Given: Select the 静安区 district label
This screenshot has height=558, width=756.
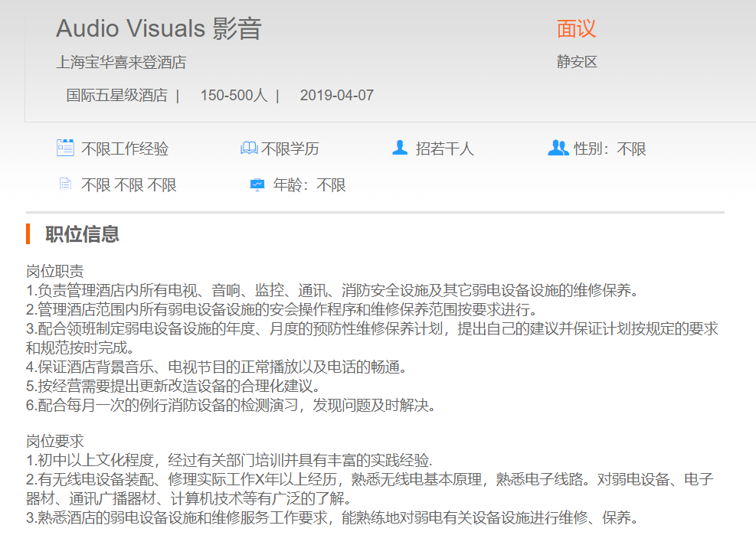Looking at the screenshot, I should click(576, 62).
